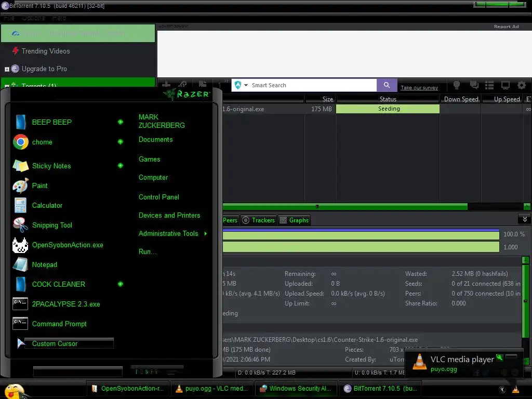Viewport: 532px width, 399px height.
Task: Show hidden tray icons arrow
Action: point(502,390)
